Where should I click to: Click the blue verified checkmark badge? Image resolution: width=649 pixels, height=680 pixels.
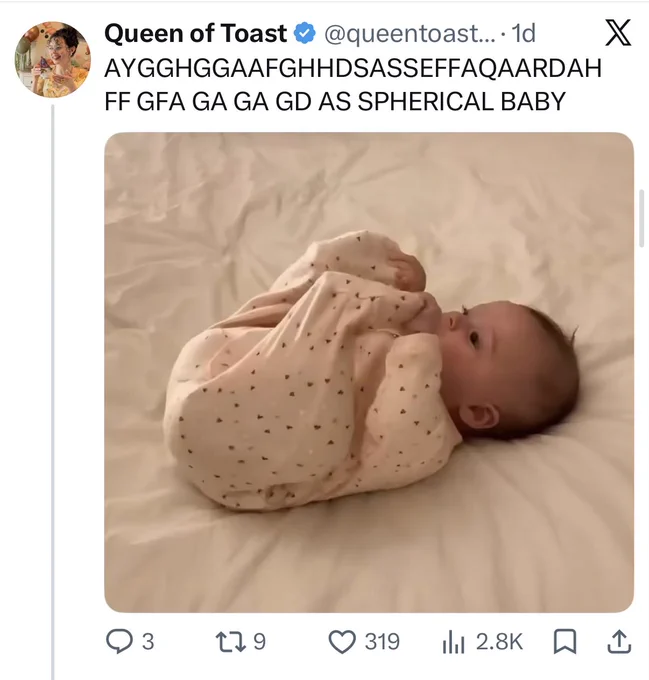[305, 33]
